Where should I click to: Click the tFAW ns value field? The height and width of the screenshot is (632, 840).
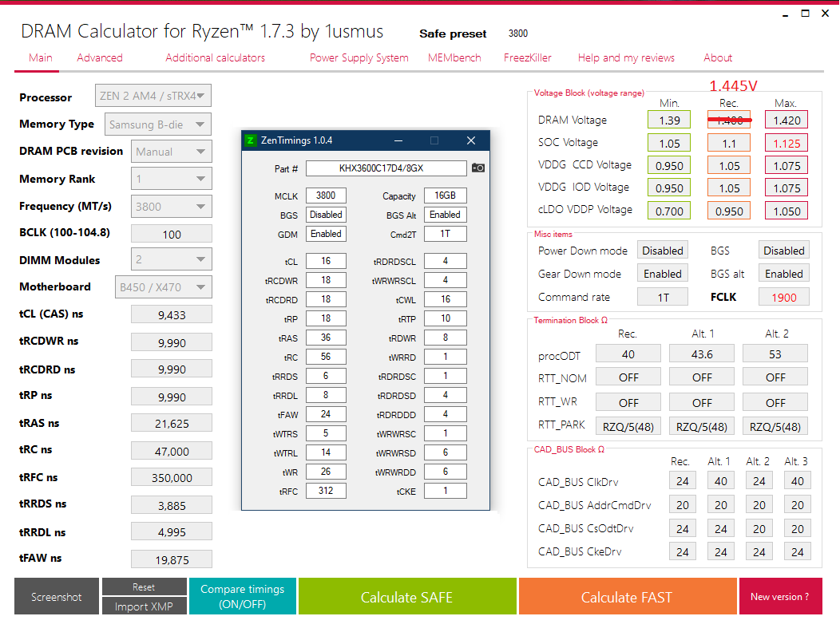click(172, 559)
